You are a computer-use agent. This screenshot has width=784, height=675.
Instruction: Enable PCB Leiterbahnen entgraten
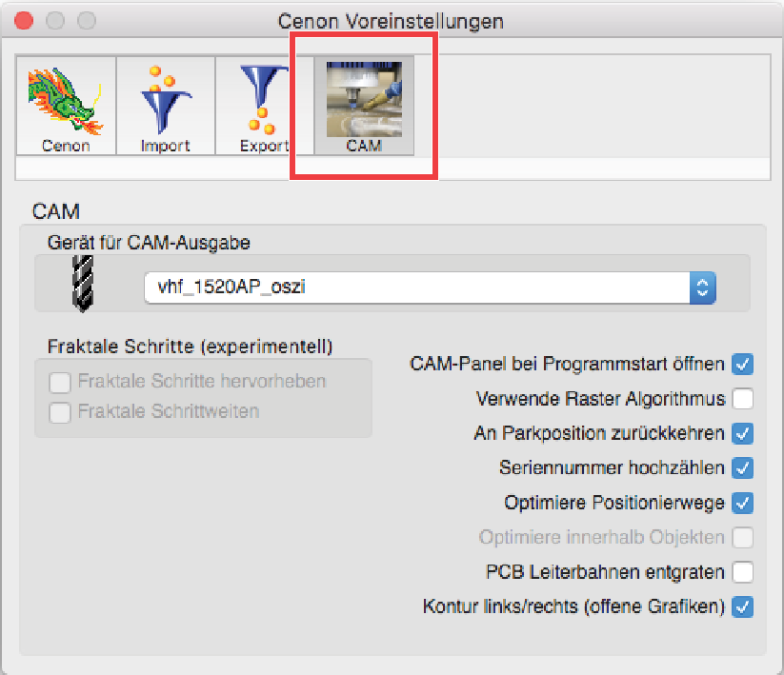(x=742, y=572)
